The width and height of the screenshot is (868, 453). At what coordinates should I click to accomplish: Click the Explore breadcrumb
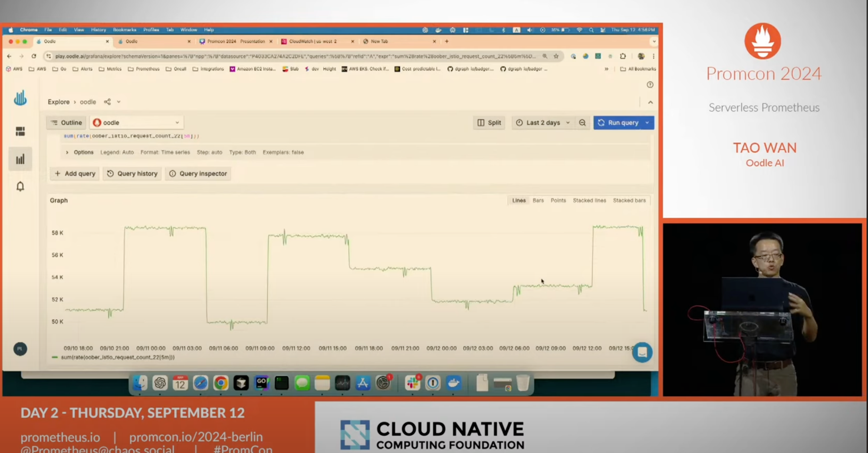pyautogui.click(x=59, y=102)
